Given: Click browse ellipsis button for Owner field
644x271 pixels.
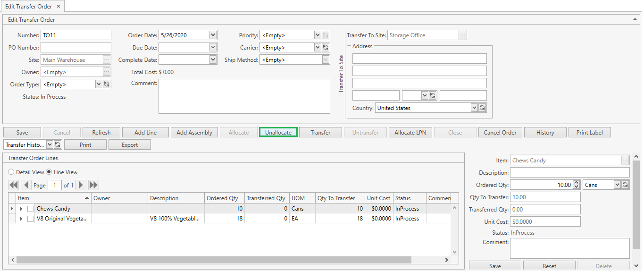Looking at the screenshot, I should 107,72.
